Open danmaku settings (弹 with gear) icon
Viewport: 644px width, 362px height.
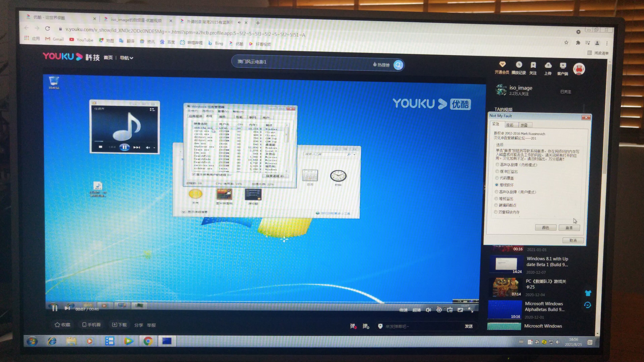(x=366, y=326)
